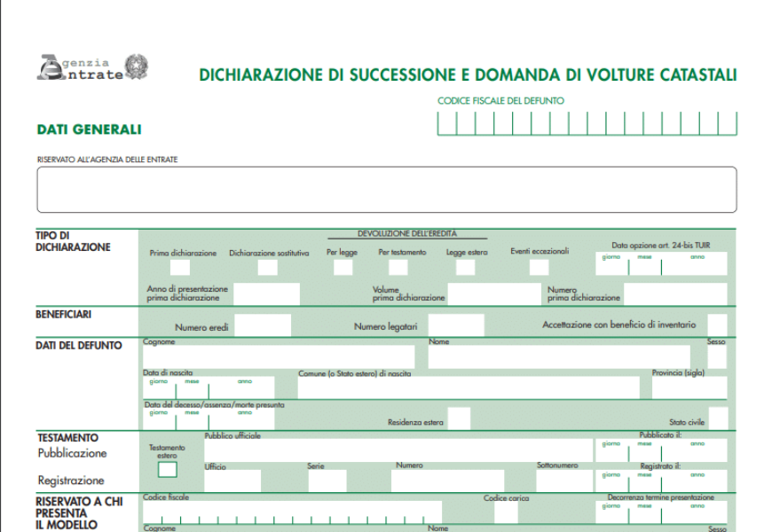Screen dimensions: 772x532
Task: Click the Numero legatari input field
Action: point(456,325)
